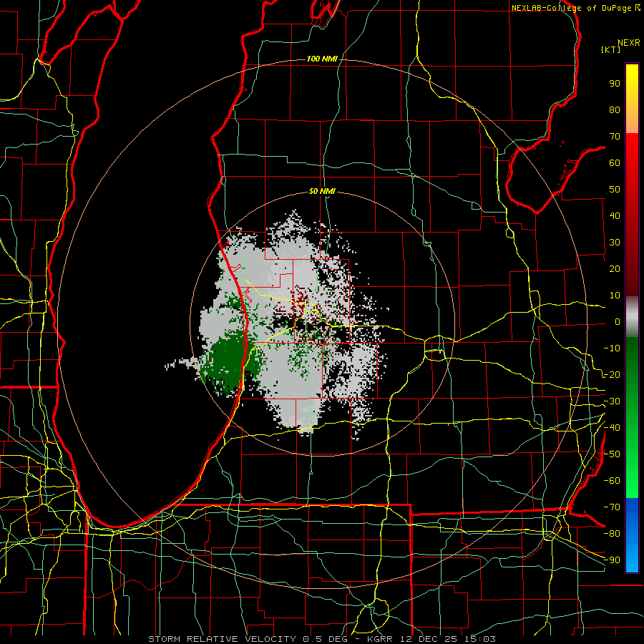Click the -20 value on the velocity scale
The height and width of the screenshot is (644, 644).
(x=612, y=374)
